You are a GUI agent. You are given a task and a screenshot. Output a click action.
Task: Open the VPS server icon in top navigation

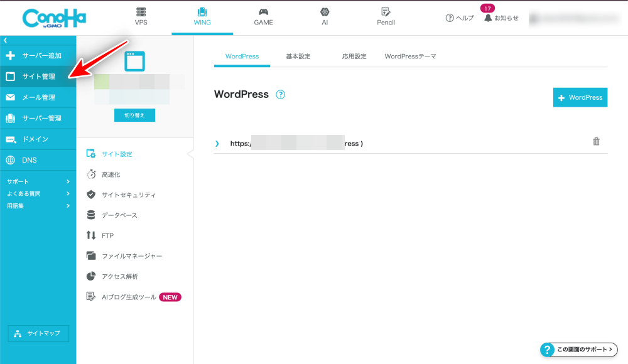141,13
